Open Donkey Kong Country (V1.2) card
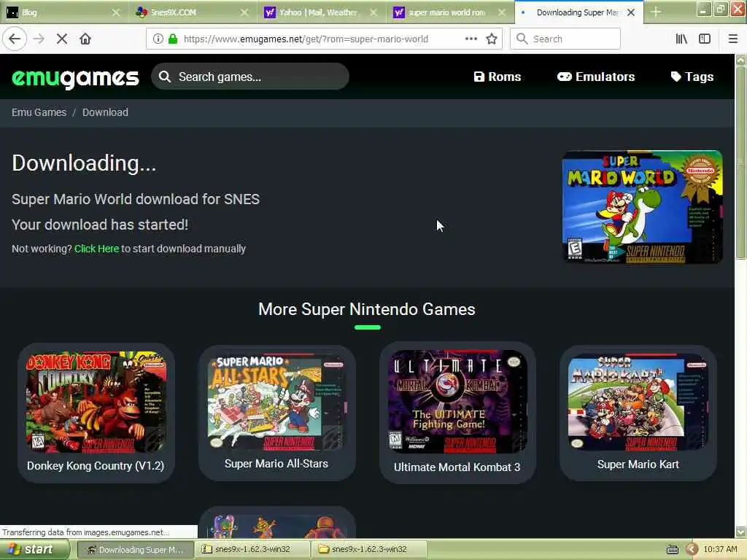747x560 pixels. tap(96, 413)
